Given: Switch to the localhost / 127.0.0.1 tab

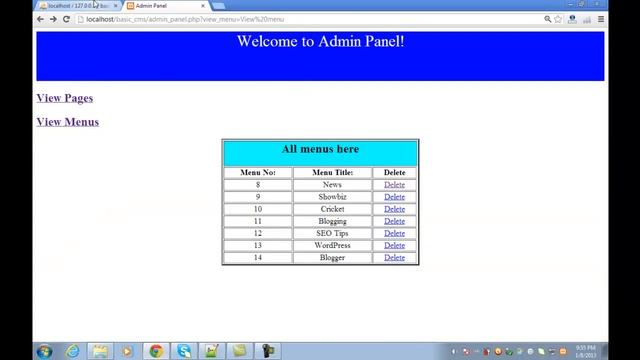Looking at the screenshot, I should [x=78, y=6].
